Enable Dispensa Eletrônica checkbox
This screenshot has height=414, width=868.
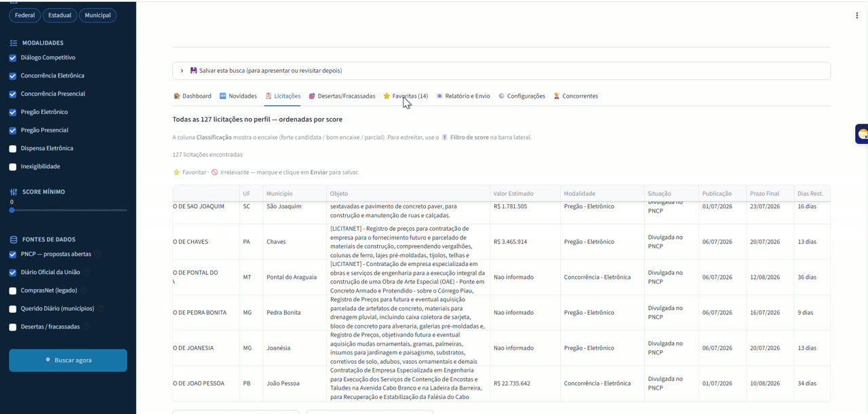click(x=13, y=149)
